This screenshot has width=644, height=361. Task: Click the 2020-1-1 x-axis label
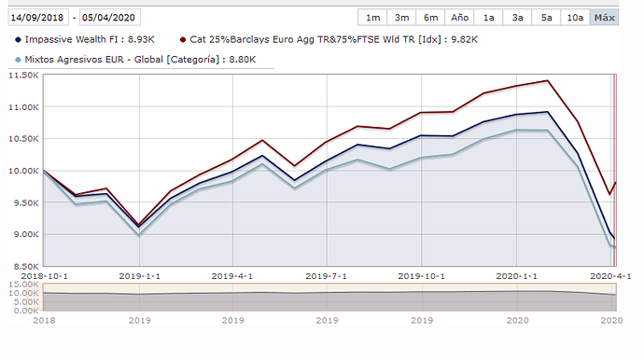pyautogui.click(x=517, y=276)
